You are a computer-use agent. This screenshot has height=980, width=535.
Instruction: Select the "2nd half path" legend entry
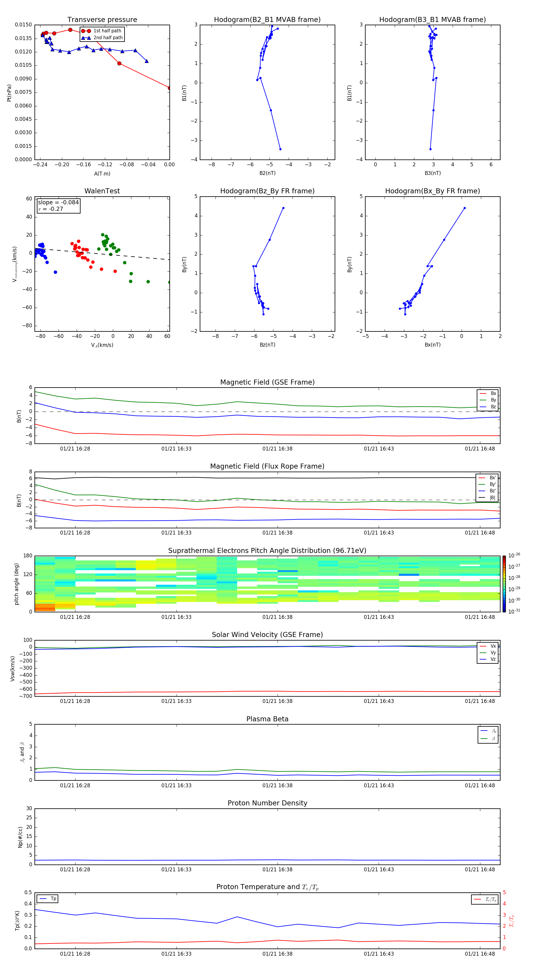tap(102, 38)
